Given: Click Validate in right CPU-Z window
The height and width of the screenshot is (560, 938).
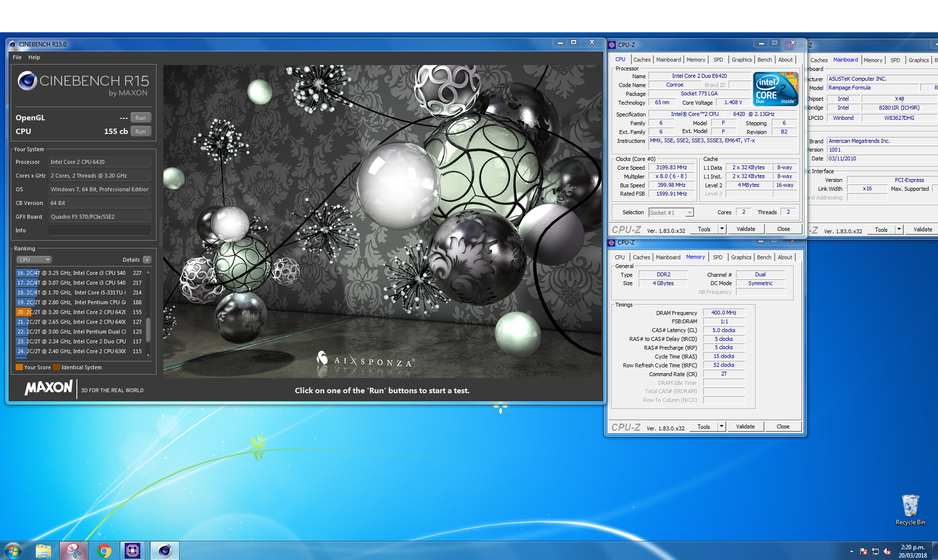Looking at the screenshot, I should tap(923, 230).
